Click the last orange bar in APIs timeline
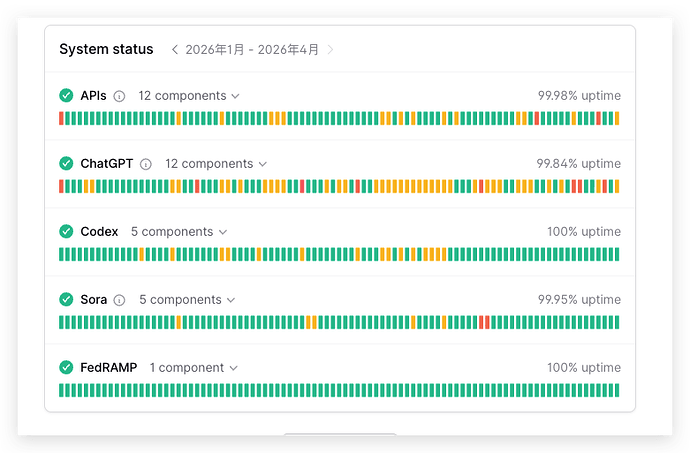 617,118
